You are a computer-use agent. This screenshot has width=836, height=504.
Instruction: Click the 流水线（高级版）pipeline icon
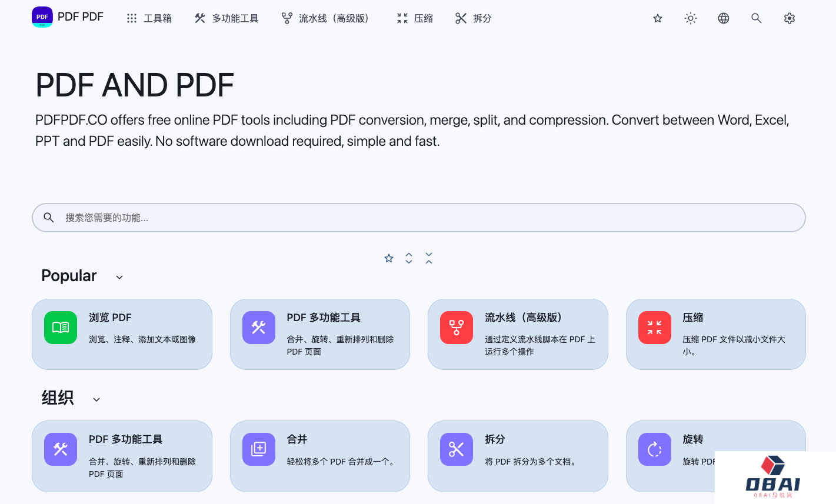pos(457,328)
